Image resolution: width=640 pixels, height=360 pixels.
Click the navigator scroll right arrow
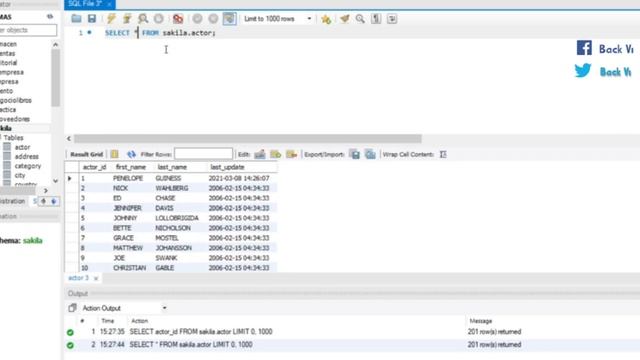(46, 191)
